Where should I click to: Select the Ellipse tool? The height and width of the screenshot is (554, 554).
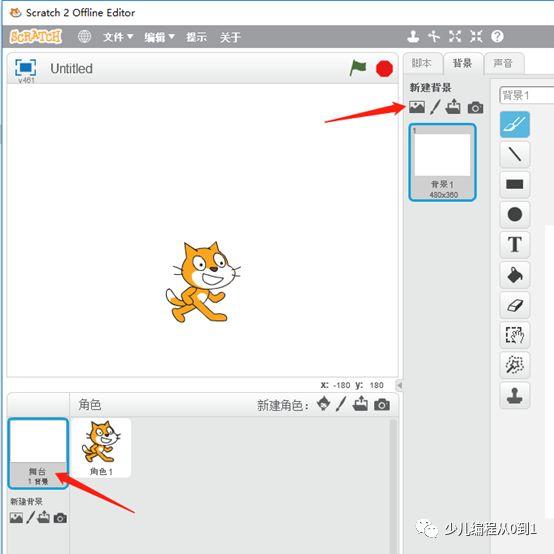pos(515,214)
